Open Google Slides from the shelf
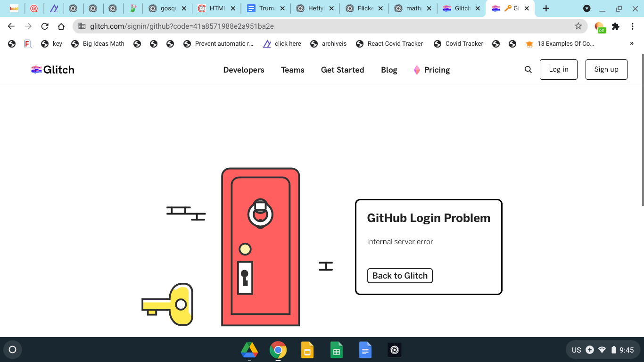The height and width of the screenshot is (362, 644). tap(307, 350)
